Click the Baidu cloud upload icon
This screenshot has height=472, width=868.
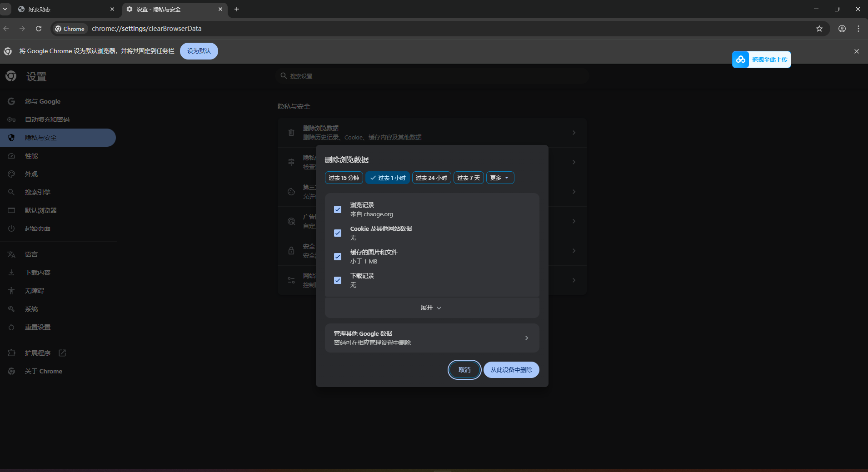[x=741, y=60]
